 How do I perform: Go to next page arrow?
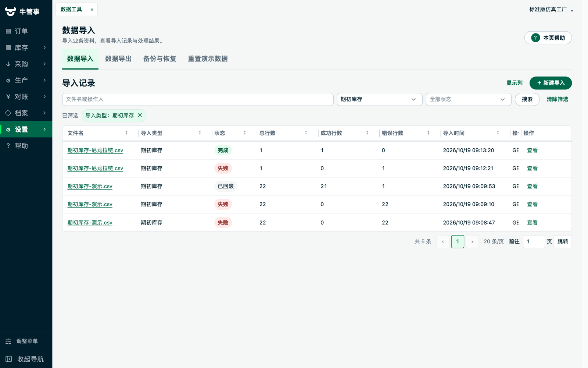pos(472,242)
